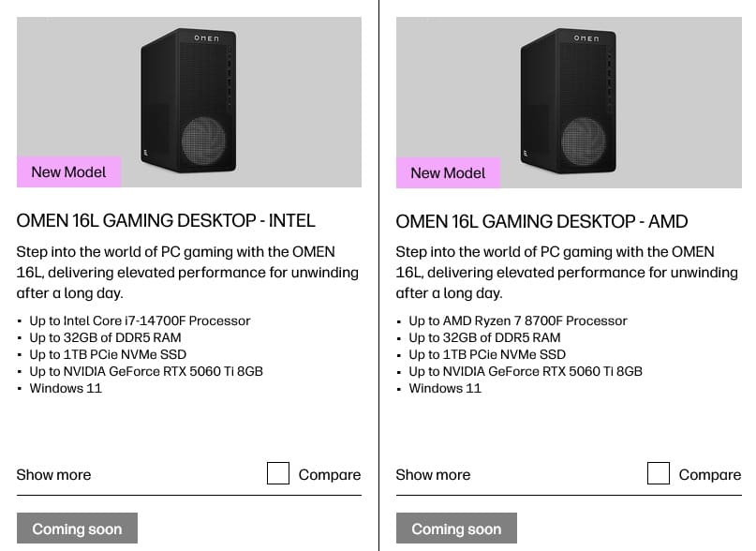
Task: Tick the Compare checkbox for the AMD desktop
Action: (659, 473)
